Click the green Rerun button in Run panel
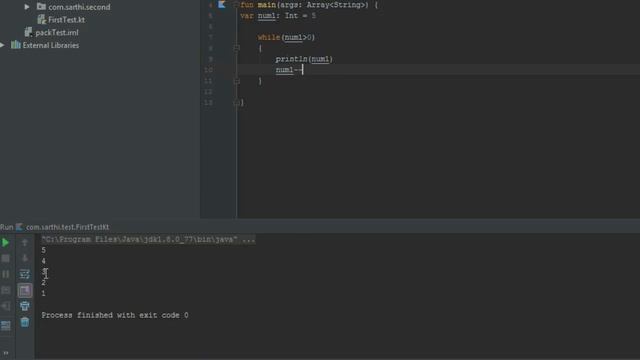The width and height of the screenshot is (640, 360). pos(5,242)
